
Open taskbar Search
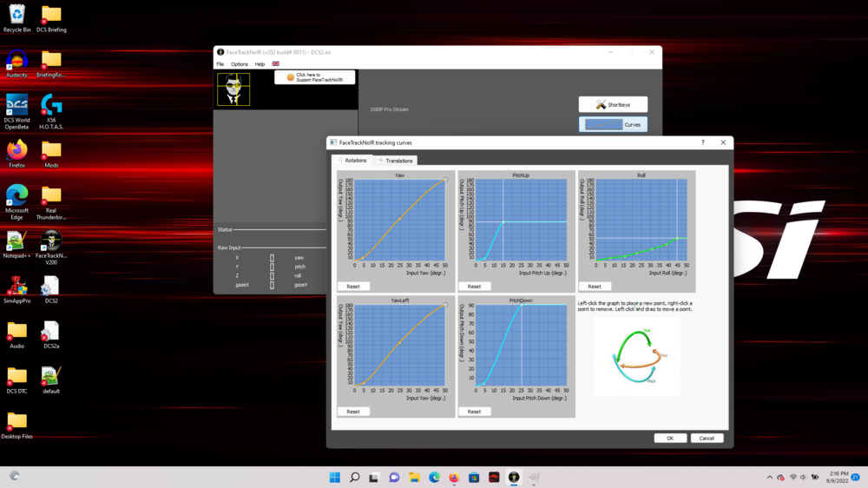pyautogui.click(x=354, y=478)
